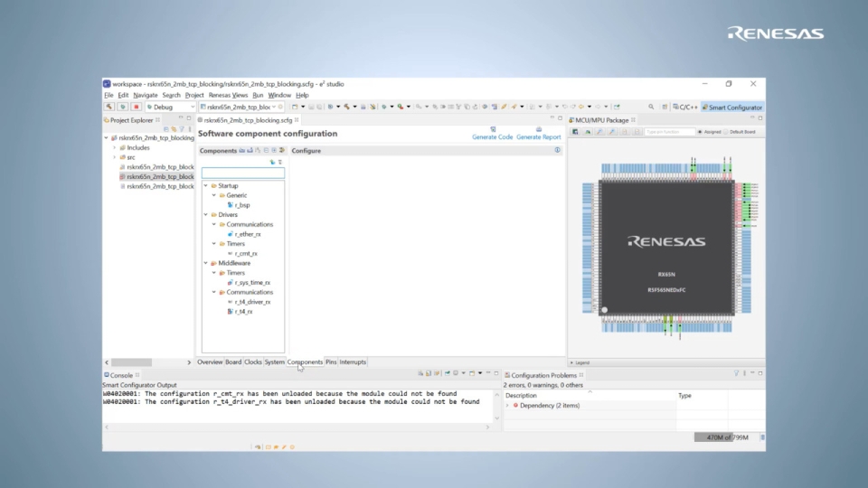Switch to the Pins tab

point(331,361)
